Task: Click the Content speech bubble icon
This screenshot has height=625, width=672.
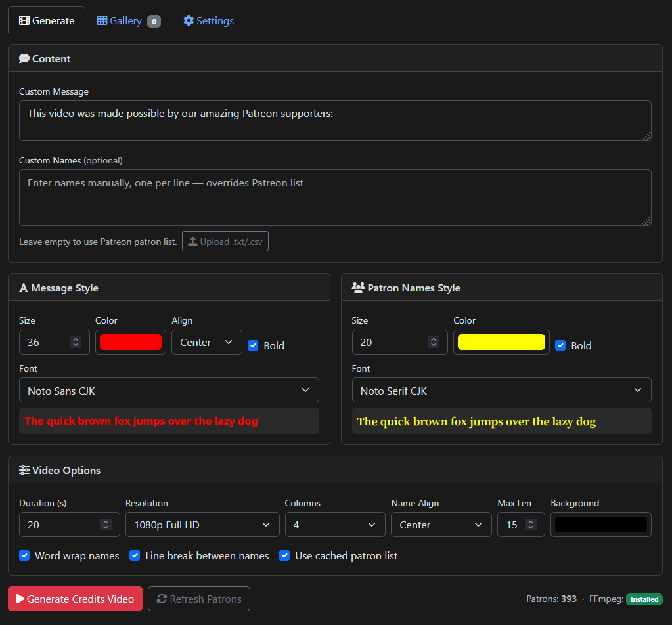Action: pos(24,58)
